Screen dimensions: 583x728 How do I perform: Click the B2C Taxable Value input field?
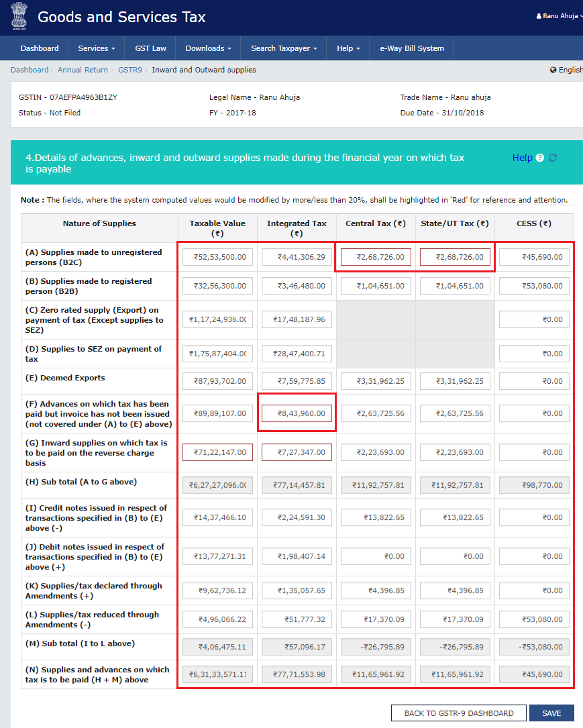[217, 256]
